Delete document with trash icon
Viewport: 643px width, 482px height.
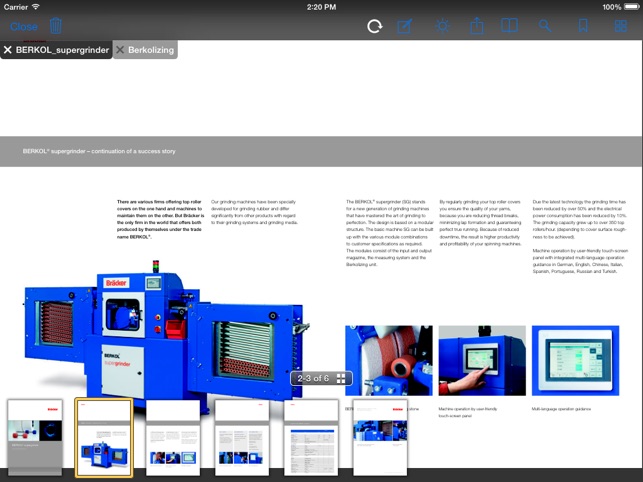(56, 26)
